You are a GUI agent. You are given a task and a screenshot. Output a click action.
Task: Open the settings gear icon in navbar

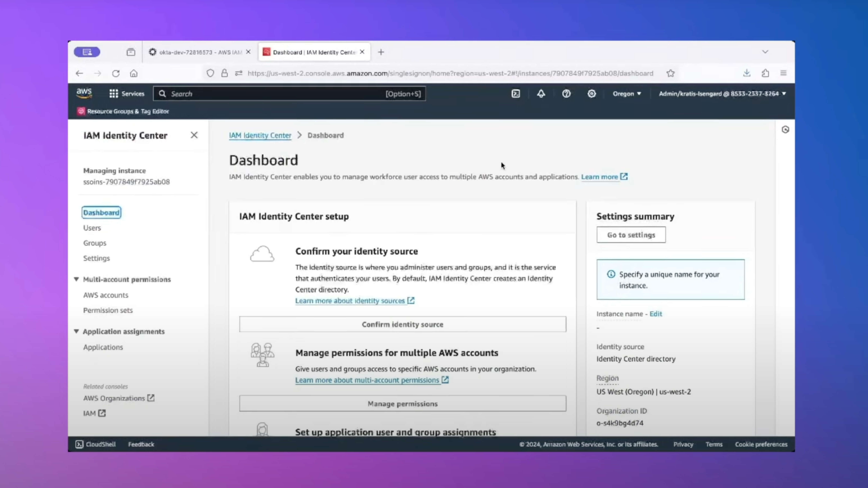591,94
